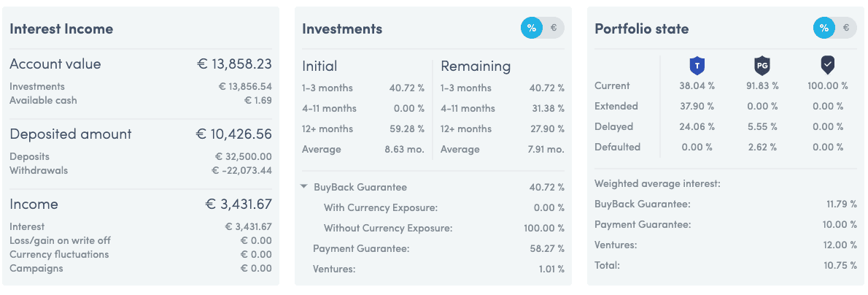Click the blue T shield icon
868x295 pixels.
697,66
